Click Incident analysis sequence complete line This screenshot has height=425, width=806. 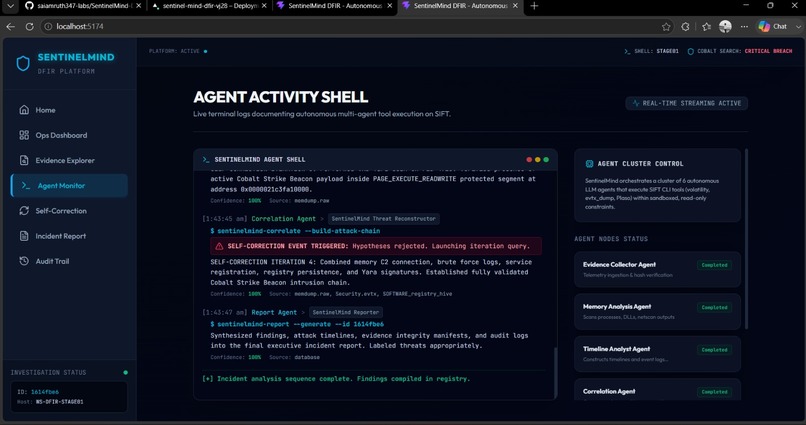[x=337, y=379]
